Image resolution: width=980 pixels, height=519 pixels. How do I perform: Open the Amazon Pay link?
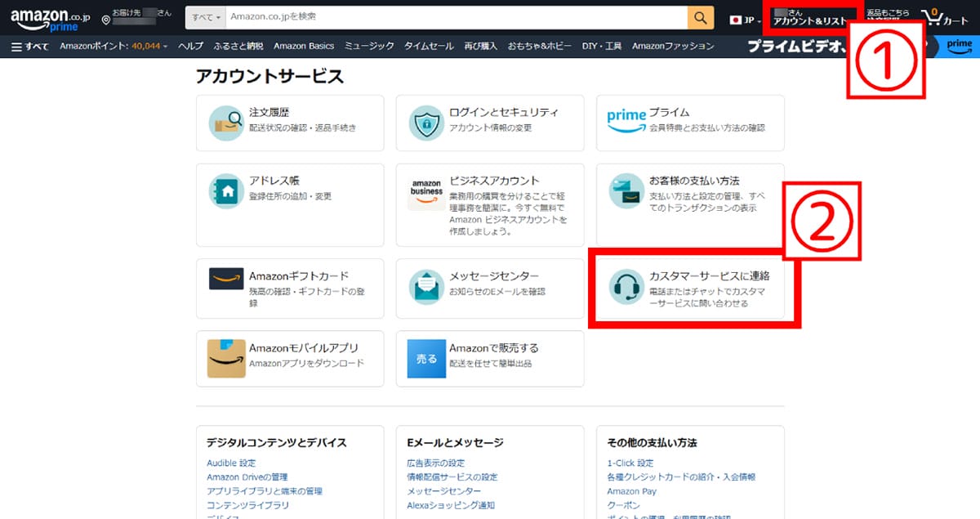pyautogui.click(x=631, y=491)
